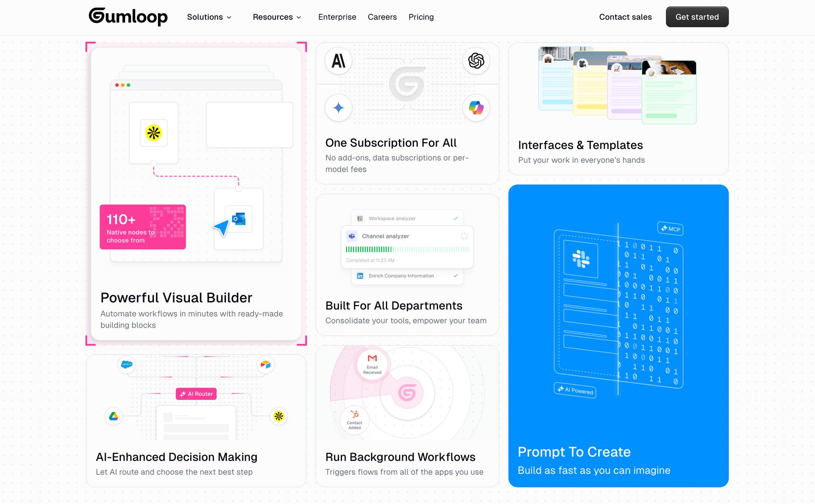Click the Gumloop logo
Image resolution: width=815 pixels, height=504 pixels.
coord(128,17)
